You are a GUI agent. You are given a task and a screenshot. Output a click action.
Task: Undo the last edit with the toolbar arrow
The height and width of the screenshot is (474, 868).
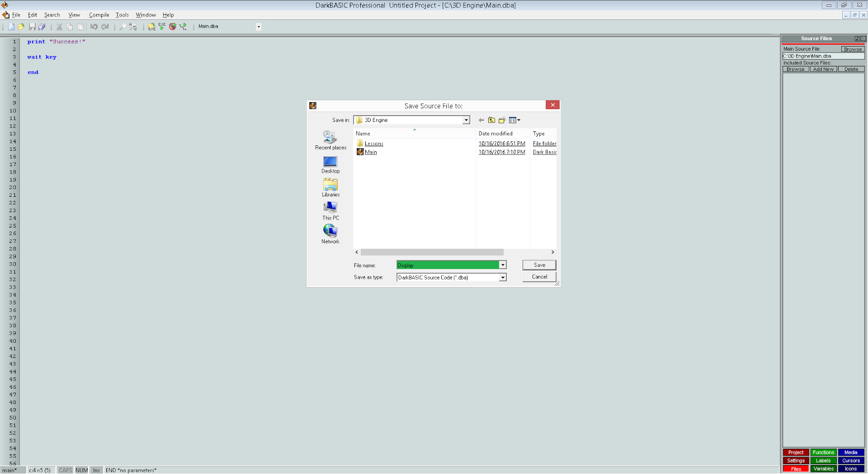click(x=94, y=27)
